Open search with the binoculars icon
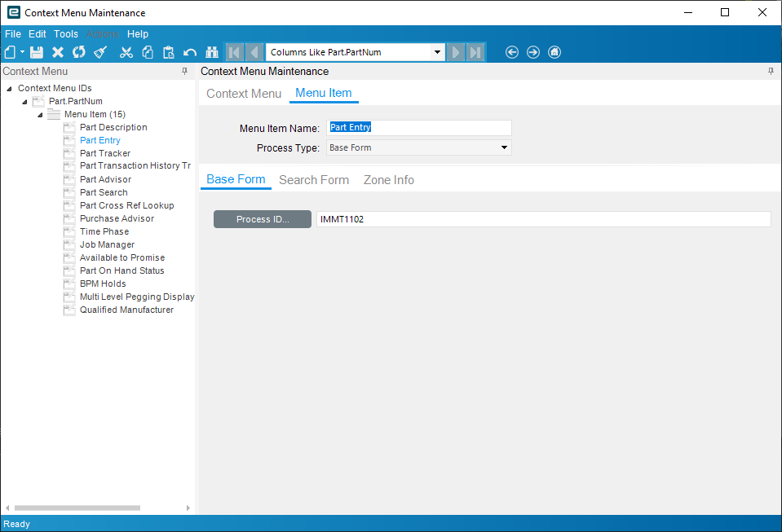This screenshot has height=532, width=782. tap(212, 52)
